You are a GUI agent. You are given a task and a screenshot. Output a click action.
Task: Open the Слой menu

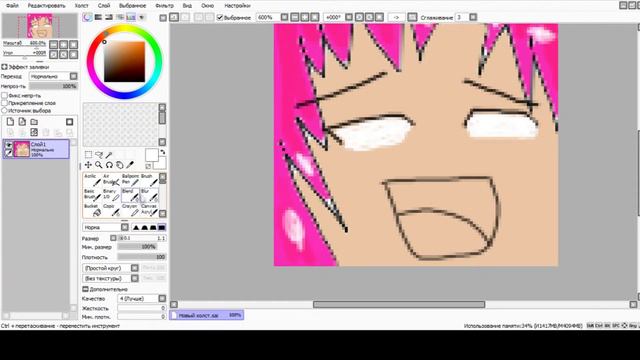coord(104,6)
